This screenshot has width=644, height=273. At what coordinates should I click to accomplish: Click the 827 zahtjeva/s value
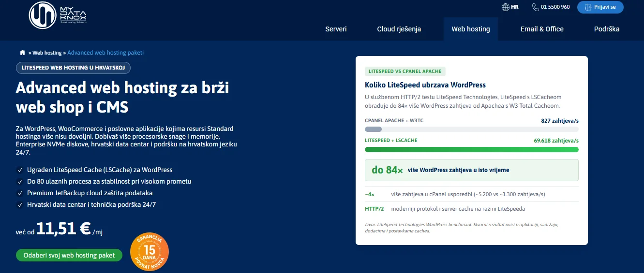[560, 121]
